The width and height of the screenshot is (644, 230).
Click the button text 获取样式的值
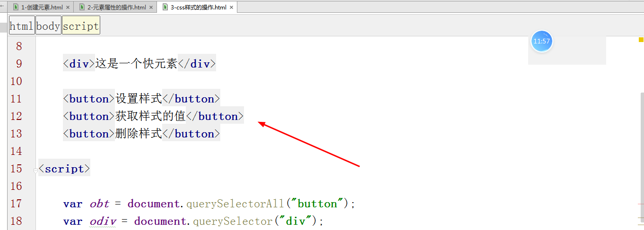coord(151,116)
